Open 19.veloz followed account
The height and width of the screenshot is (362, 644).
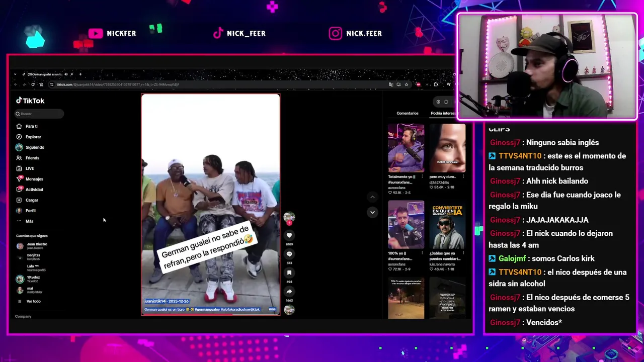29,279
